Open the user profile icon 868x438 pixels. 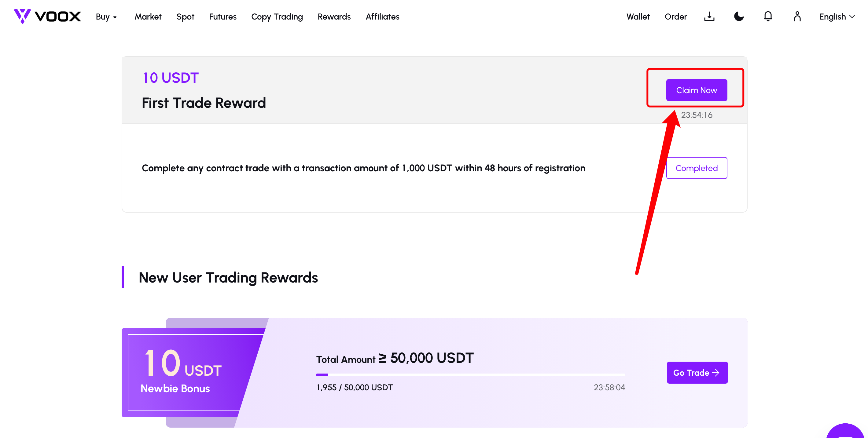(797, 16)
